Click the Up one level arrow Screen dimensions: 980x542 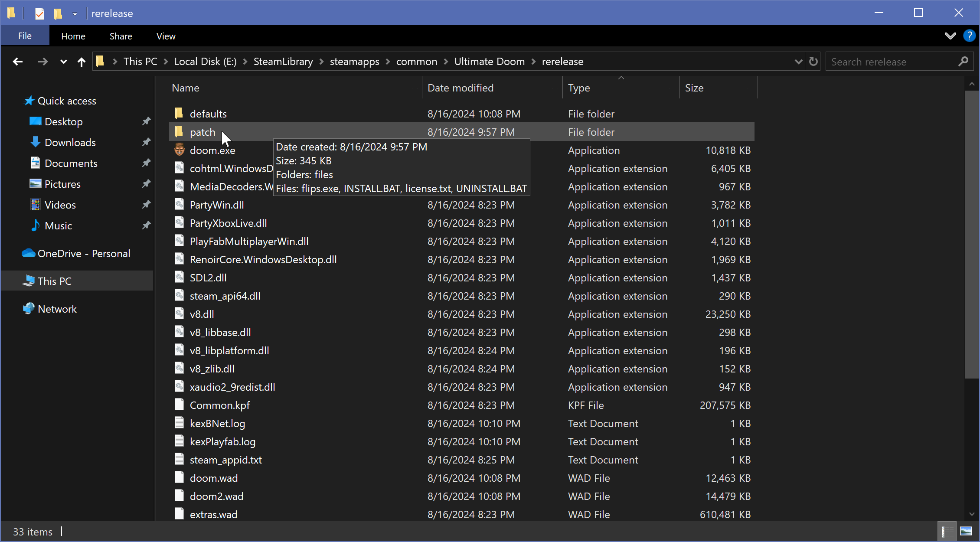click(x=81, y=62)
